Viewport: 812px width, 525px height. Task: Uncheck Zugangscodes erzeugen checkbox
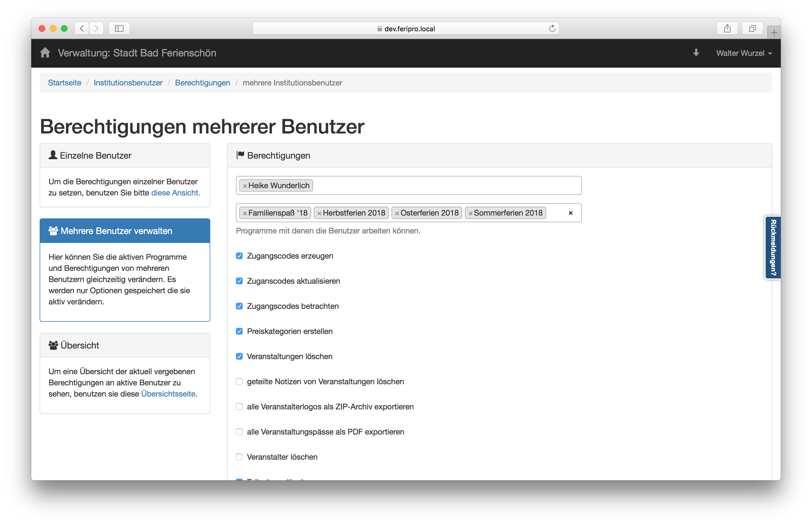[x=239, y=256]
